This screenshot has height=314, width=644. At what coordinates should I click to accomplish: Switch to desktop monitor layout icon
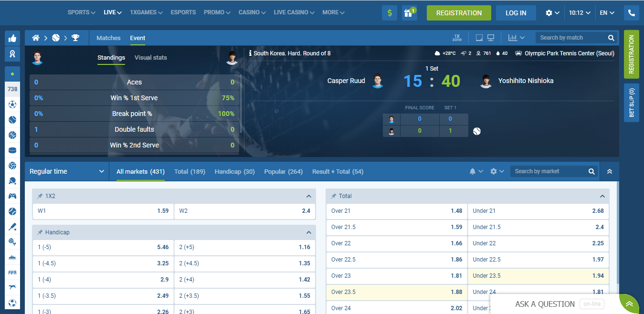point(490,38)
